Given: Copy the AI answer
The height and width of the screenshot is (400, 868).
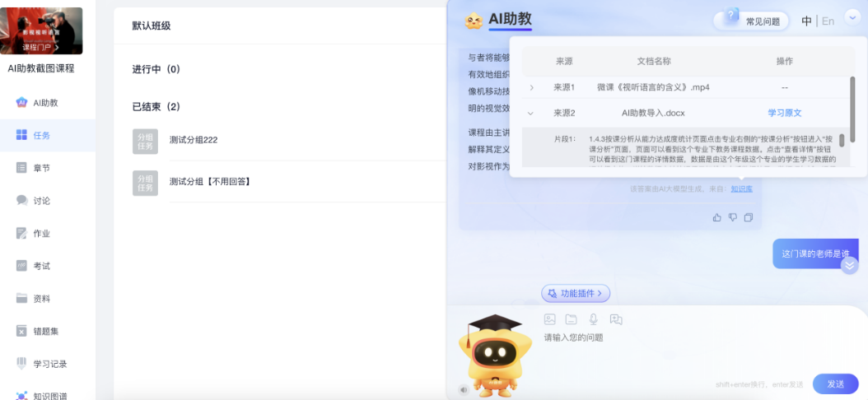Looking at the screenshot, I should coord(749,217).
